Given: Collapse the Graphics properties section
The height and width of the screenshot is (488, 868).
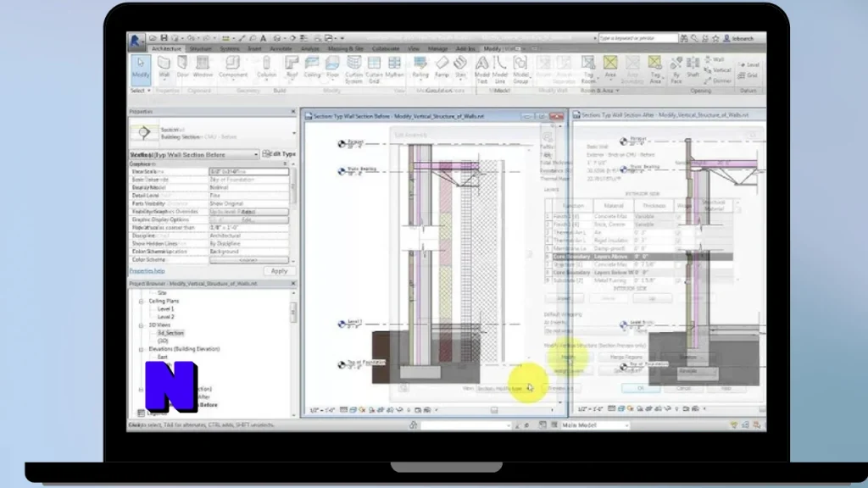Looking at the screenshot, I should pyautogui.click(x=286, y=164).
